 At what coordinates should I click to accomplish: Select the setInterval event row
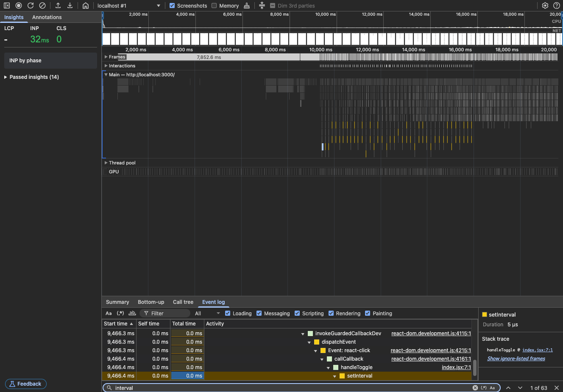click(287, 376)
